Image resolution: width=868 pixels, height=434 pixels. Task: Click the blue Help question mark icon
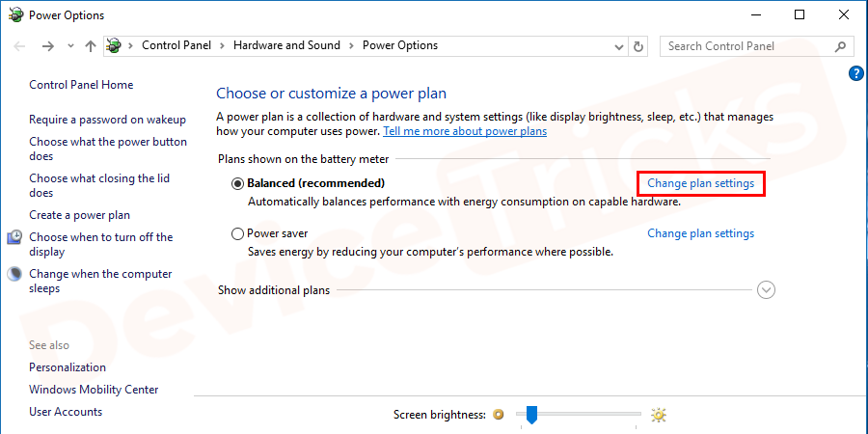coord(855,73)
